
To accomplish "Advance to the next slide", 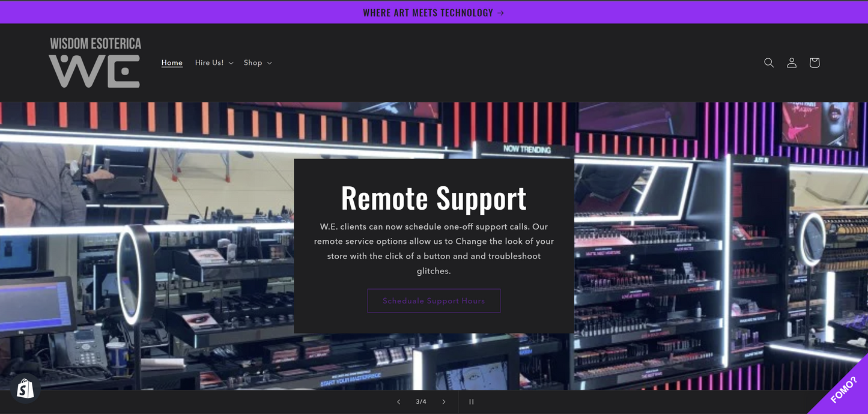I will coord(444,402).
